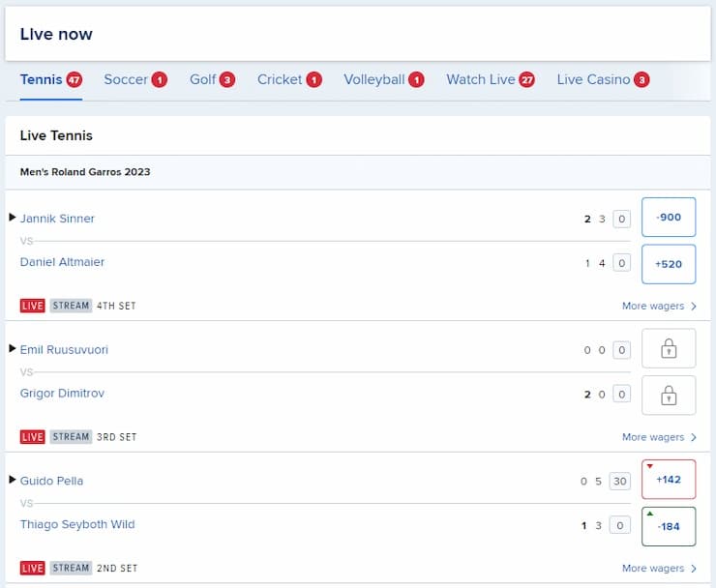Viewport: 716px width, 588px height.
Task: Switch to the Cricket tab
Action: click(x=289, y=79)
